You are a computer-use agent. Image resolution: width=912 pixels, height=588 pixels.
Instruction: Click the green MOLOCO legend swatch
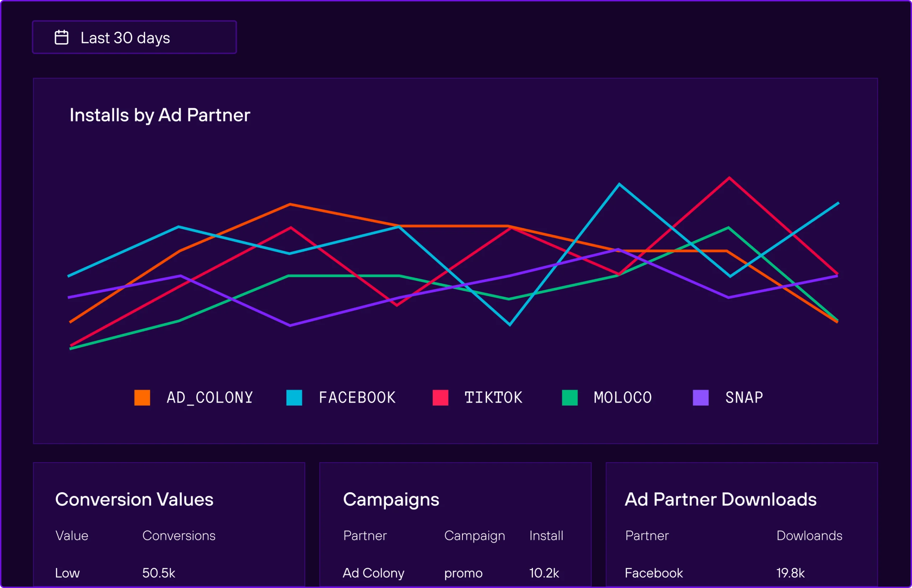pyautogui.click(x=569, y=397)
